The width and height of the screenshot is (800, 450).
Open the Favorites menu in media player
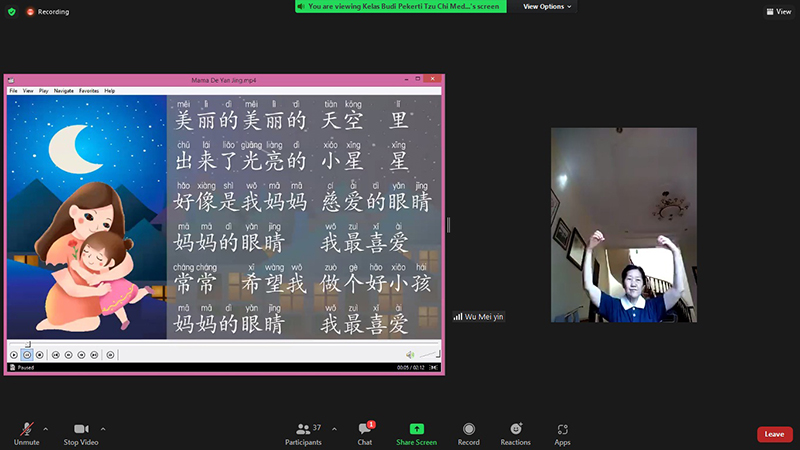pyautogui.click(x=89, y=90)
